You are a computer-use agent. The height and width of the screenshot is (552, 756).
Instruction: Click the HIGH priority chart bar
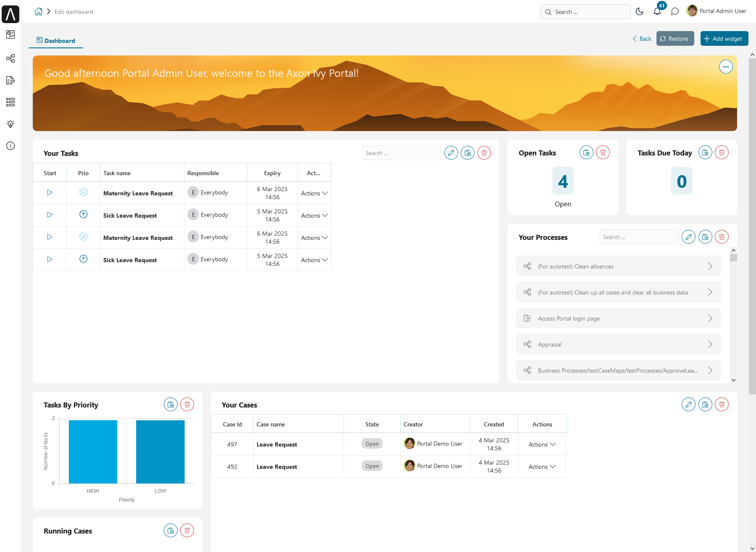93,452
